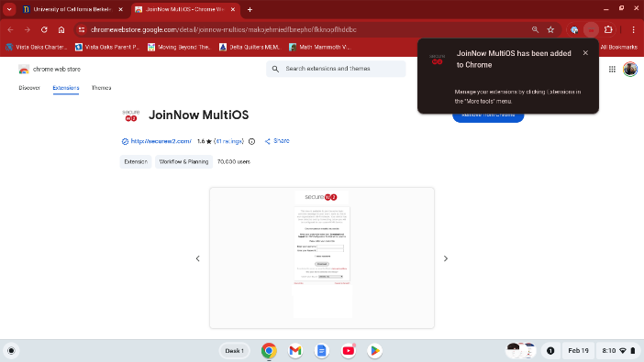This screenshot has height=362, width=644.
Task: Close the University of California Berkeley tab
Action: point(120,9)
